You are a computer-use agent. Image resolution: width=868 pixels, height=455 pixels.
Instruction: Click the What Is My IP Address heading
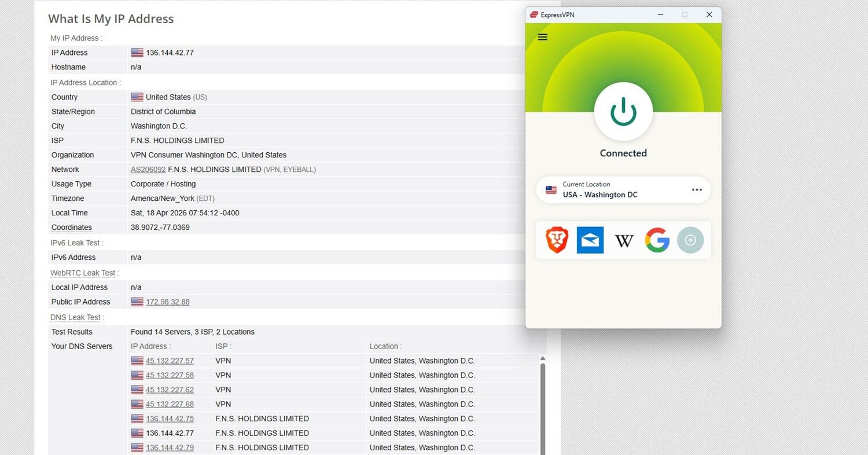pyautogui.click(x=111, y=19)
